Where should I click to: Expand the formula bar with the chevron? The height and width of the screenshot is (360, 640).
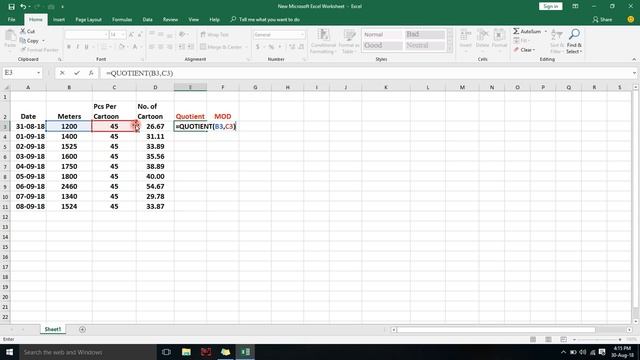[634, 73]
